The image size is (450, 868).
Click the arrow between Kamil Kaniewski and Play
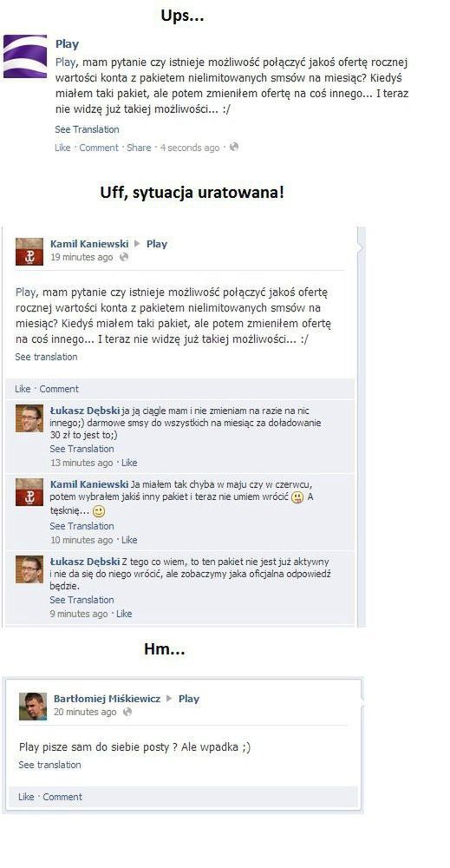pos(138,244)
